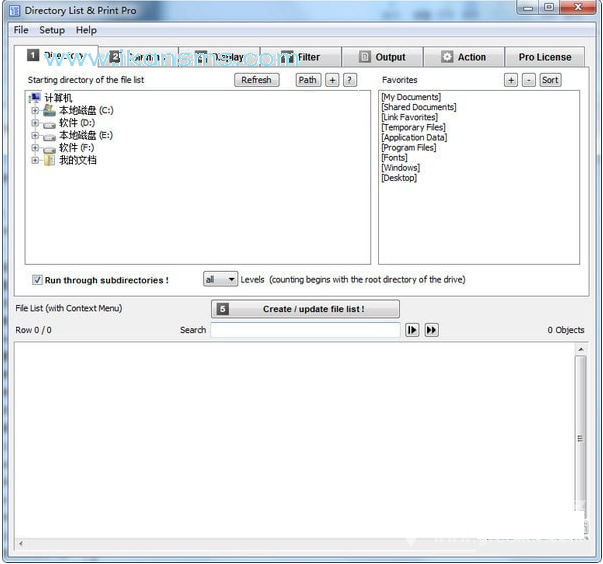This screenshot has width=603, height=564.
Task: Switch to the Action tab
Action: (x=464, y=57)
